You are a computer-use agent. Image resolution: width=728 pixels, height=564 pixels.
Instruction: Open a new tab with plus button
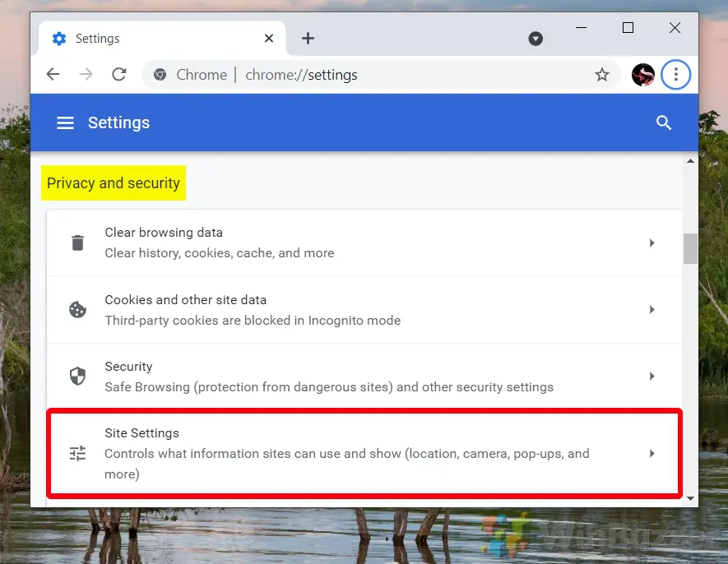click(x=308, y=39)
